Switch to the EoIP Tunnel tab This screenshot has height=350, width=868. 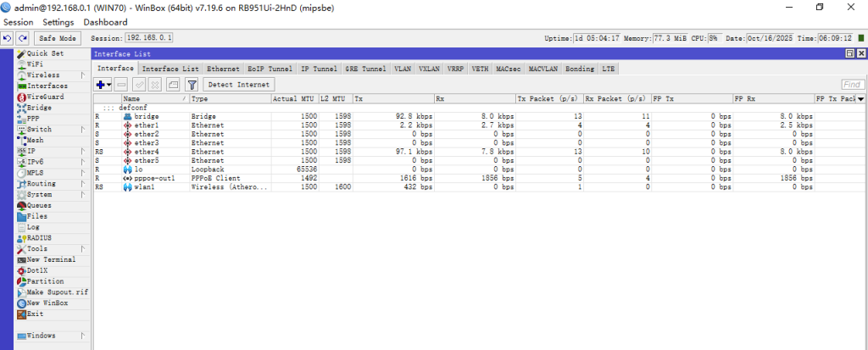point(270,69)
